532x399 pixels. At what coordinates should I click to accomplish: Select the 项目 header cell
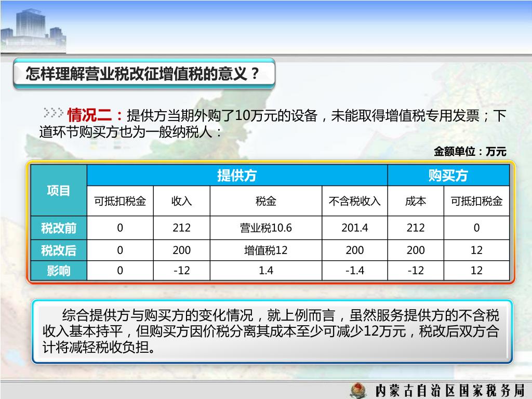pos(59,190)
